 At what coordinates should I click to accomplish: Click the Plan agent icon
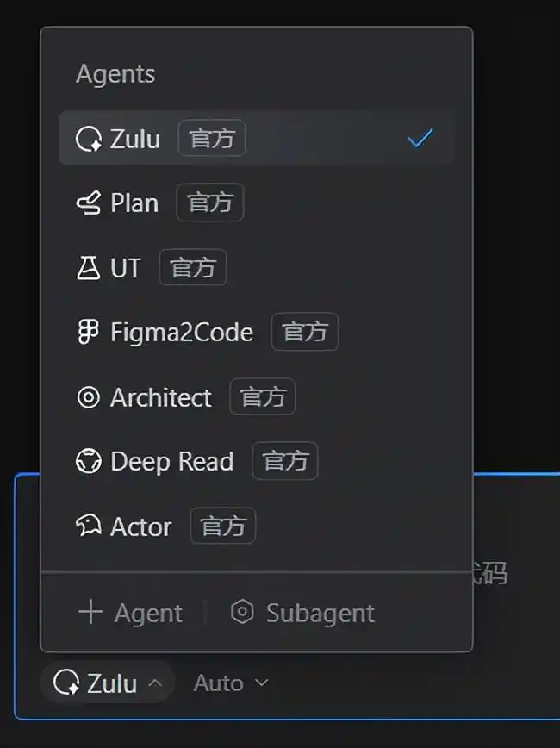(89, 203)
